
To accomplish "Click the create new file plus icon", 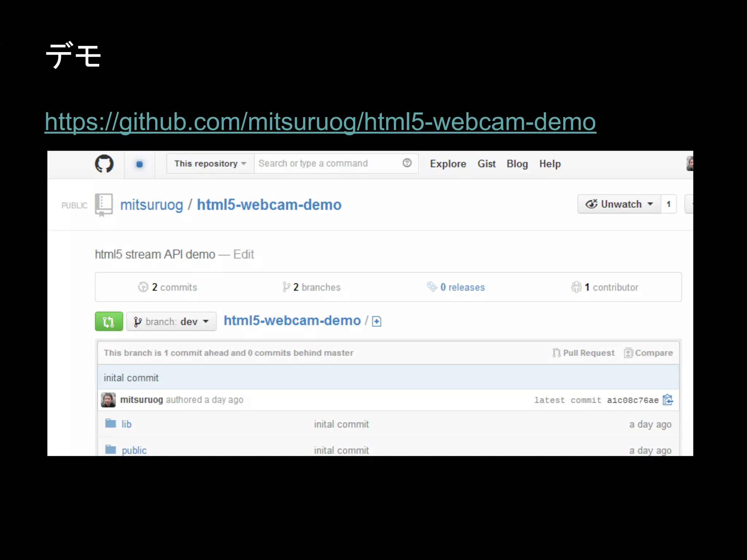I will [x=376, y=322].
